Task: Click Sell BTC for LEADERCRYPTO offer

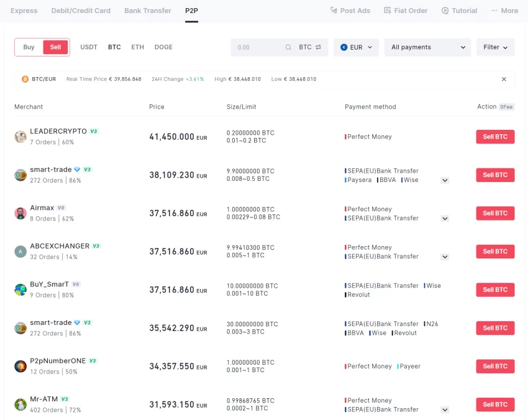Action: [x=495, y=137]
